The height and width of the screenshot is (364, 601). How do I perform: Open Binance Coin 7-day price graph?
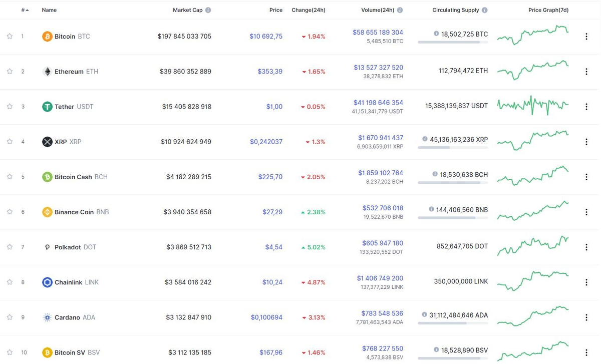pyautogui.click(x=533, y=211)
